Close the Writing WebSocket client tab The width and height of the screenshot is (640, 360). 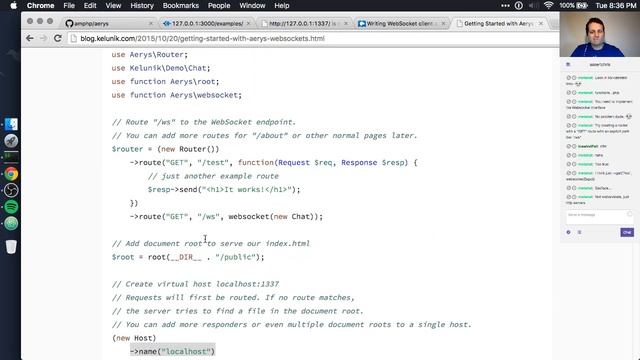pyautogui.click(x=443, y=24)
